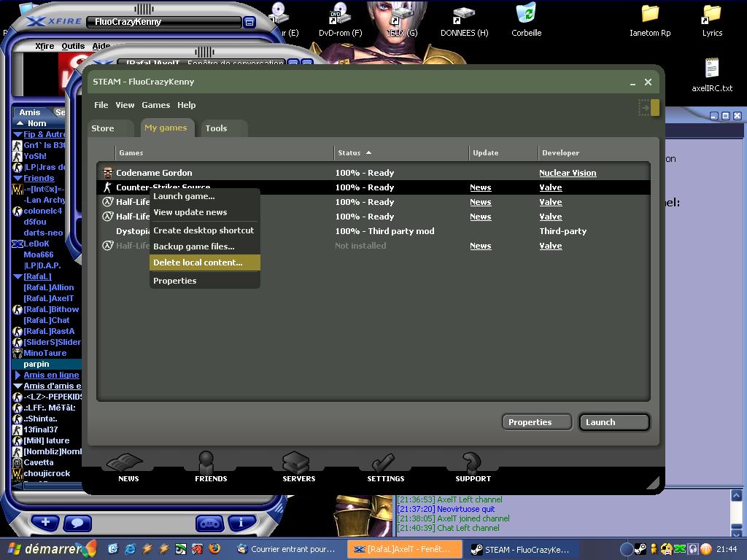Collapse the Fip & Autre group in Xfire
The image size is (747, 560).
click(x=18, y=135)
